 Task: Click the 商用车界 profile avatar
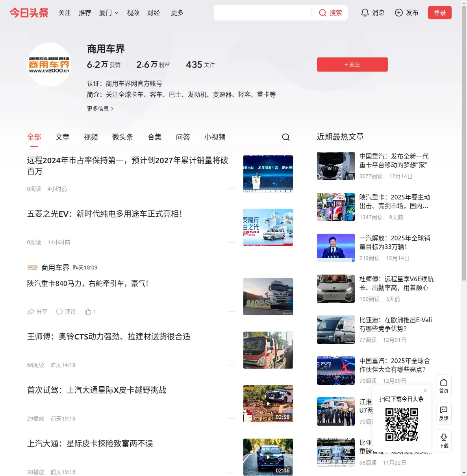pyautogui.click(x=49, y=65)
